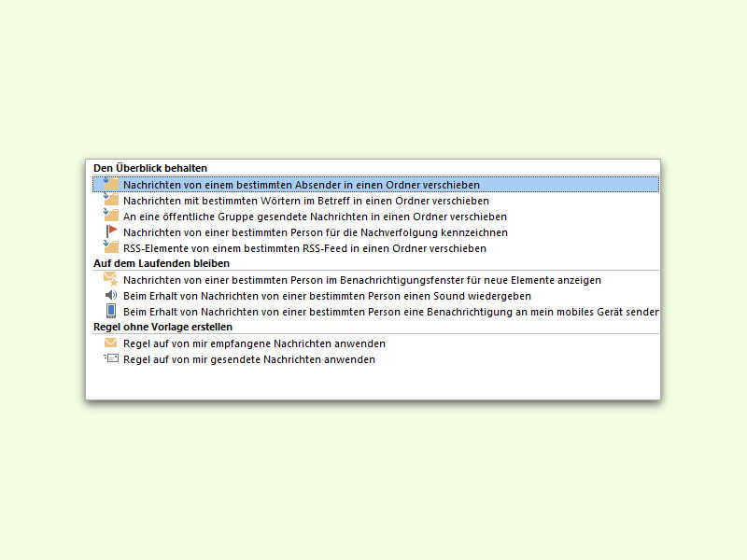Click envelope-star icon for Benachrichtigungsfenster rule
Viewport: 747px width, 560px height.
[x=111, y=279]
